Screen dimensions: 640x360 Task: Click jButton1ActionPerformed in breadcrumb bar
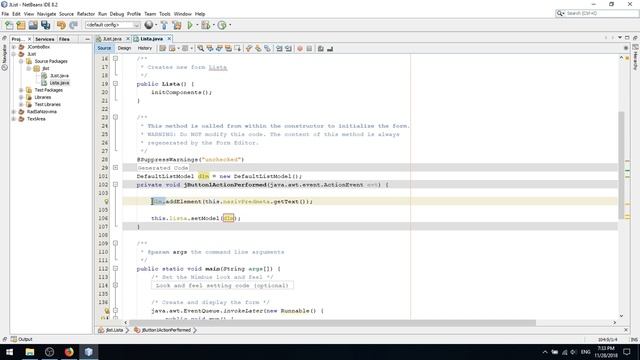pos(166,330)
